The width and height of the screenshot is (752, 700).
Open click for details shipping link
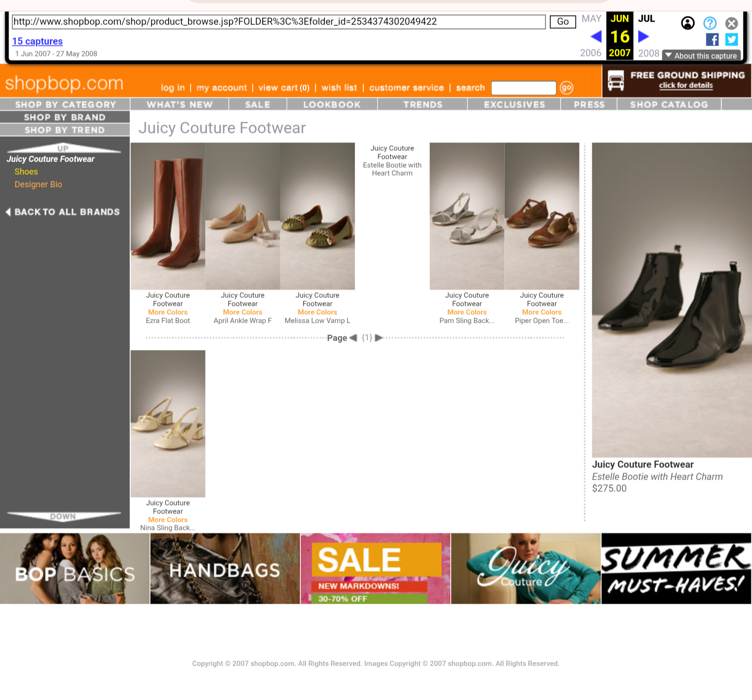pos(686,86)
